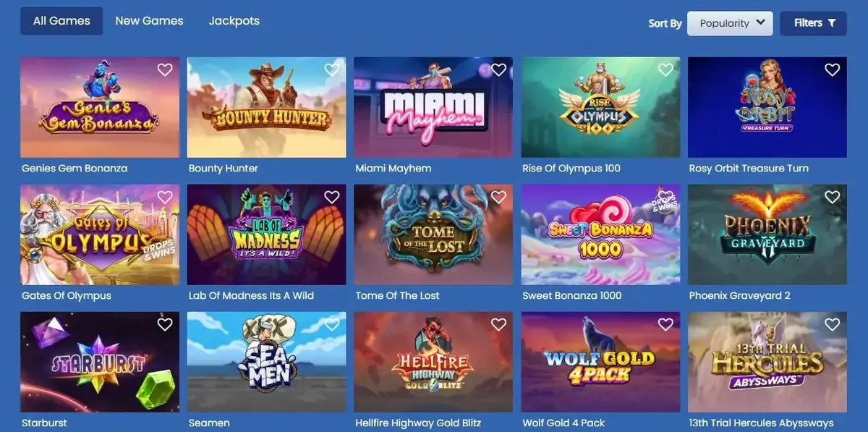The height and width of the screenshot is (432, 868).
Task: Click the chevron arrow in Sort By box
Action: coord(760,22)
